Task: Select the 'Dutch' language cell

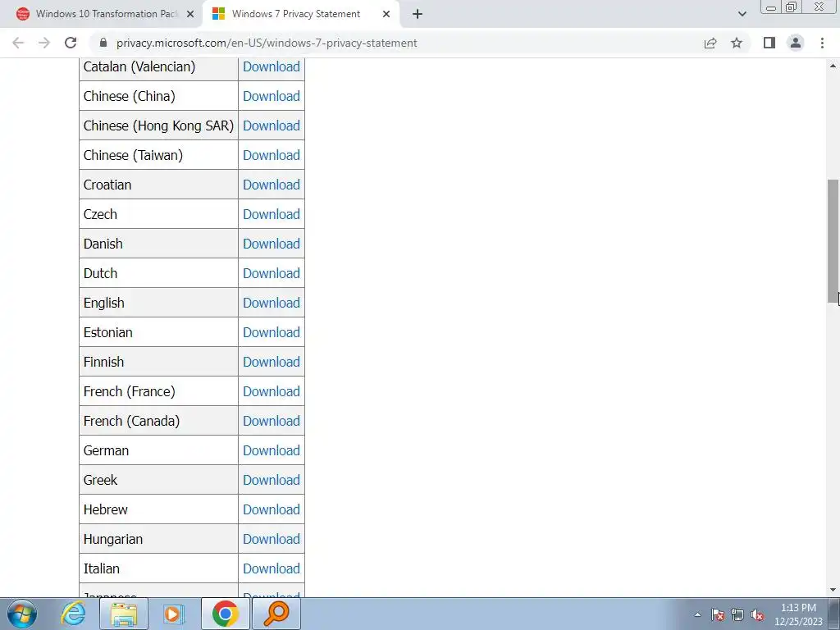Action: click(x=158, y=272)
